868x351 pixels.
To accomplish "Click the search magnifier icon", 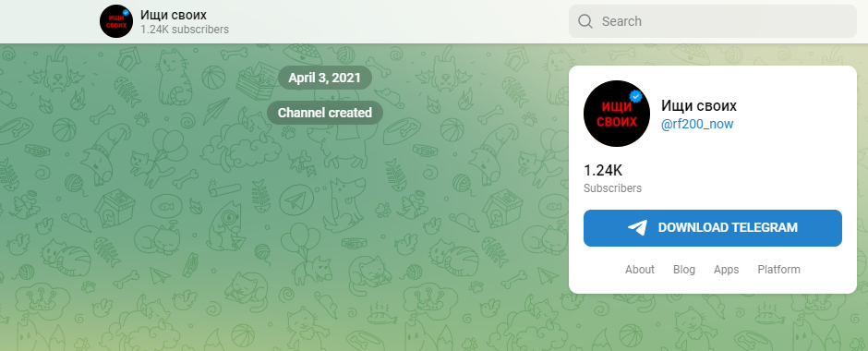I will coord(585,21).
